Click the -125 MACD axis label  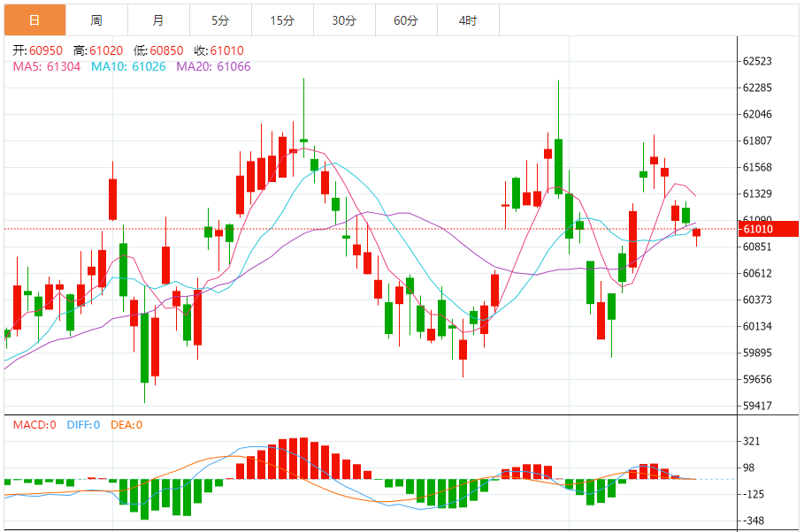(753, 494)
